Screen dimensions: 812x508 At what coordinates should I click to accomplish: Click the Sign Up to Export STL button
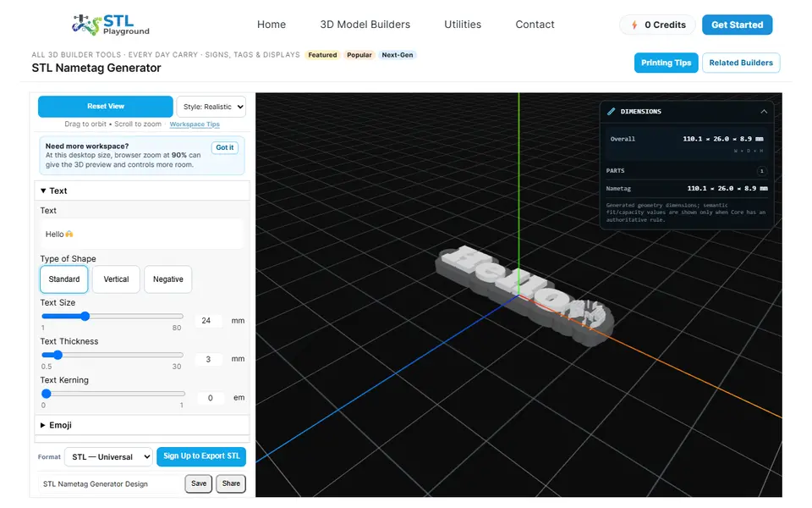(x=201, y=456)
